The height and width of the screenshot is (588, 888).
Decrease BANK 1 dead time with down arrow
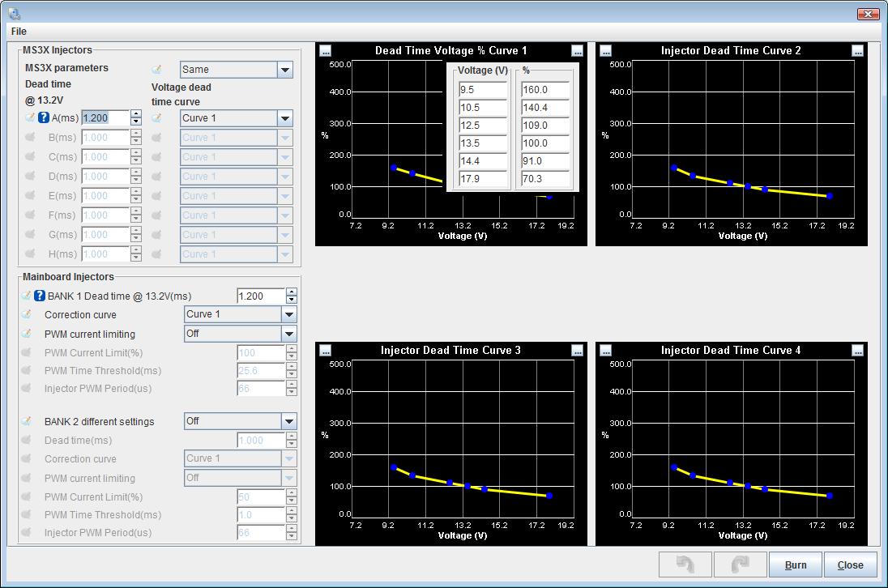[x=292, y=300]
